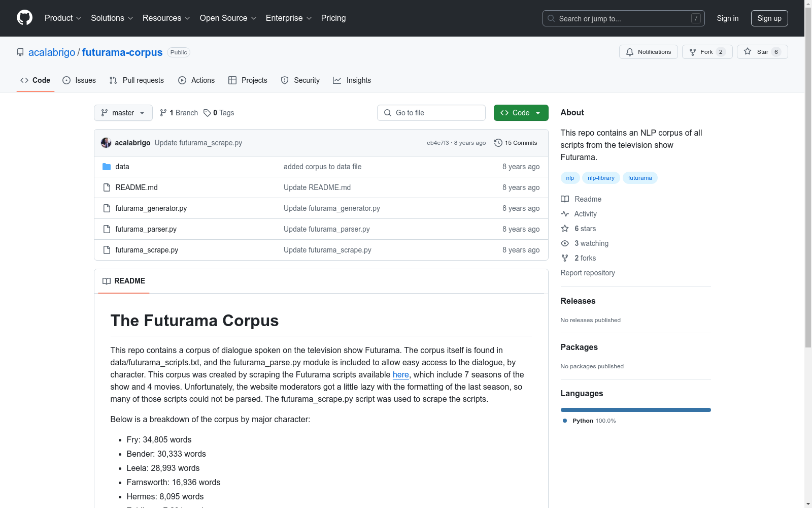The image size is (812, 508).
Task: Open commit message 'added corpus to data file'
Action: (x=323, y=167)
